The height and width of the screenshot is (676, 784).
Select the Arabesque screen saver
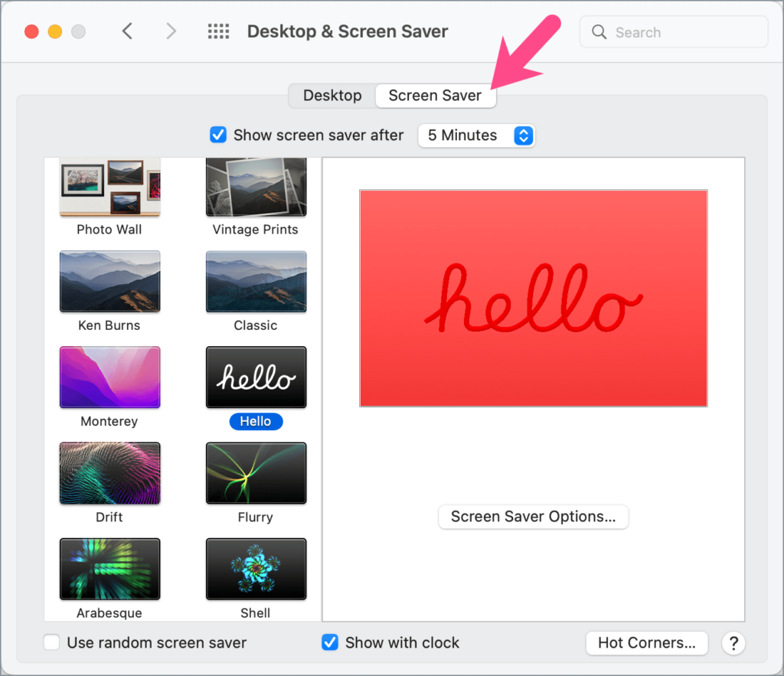point(109,569)
